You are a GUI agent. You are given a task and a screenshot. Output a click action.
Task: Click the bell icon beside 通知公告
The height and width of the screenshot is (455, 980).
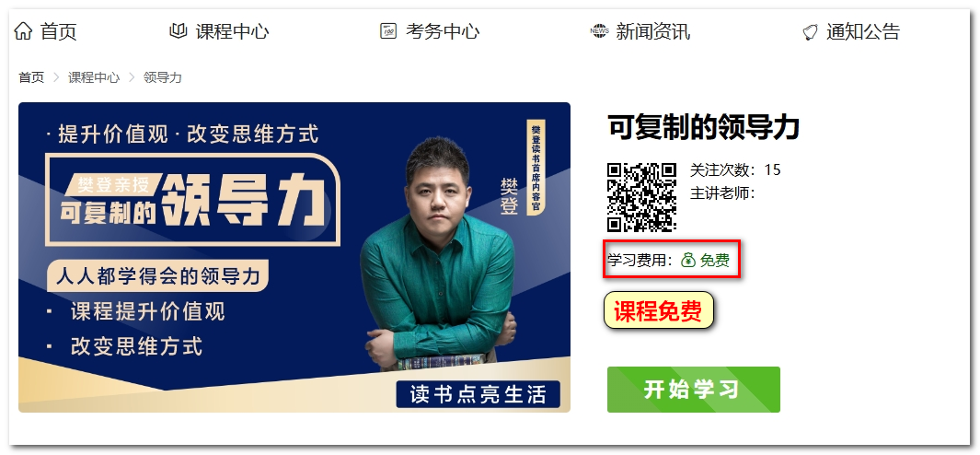pos(810,31)
